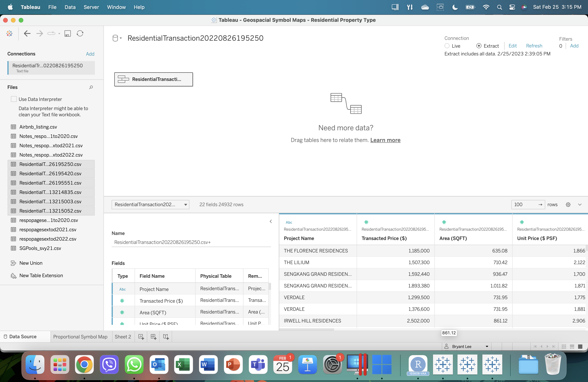Click the New Story tab icon

(x=166, y=336)
